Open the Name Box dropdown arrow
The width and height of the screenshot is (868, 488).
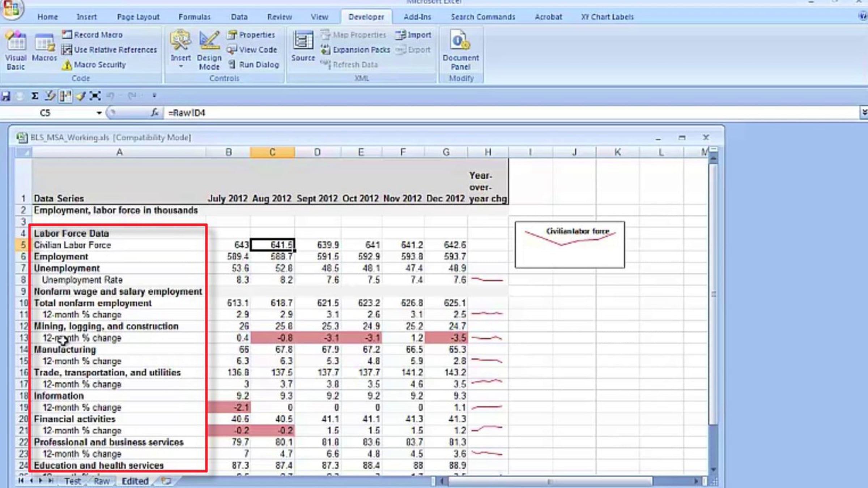99,113
